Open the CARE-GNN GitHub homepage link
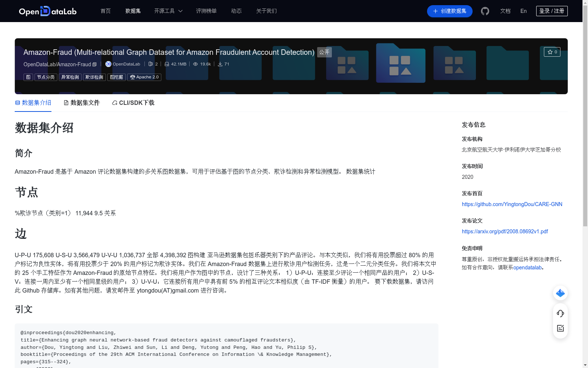This screenshot has height=368, width=588. coord(512,204)
